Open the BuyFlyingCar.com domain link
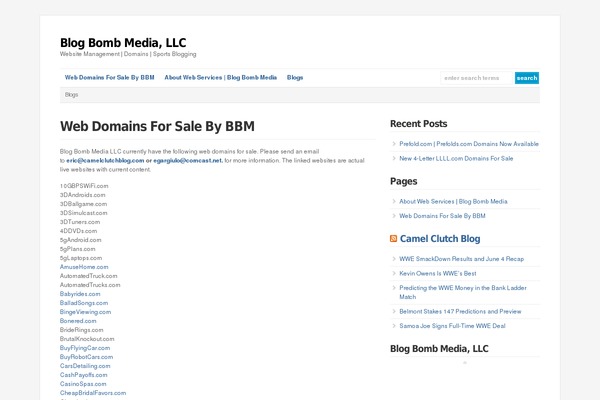Viewport: 600px width, 400px height. pyautogui.click(x=85, y=348)
